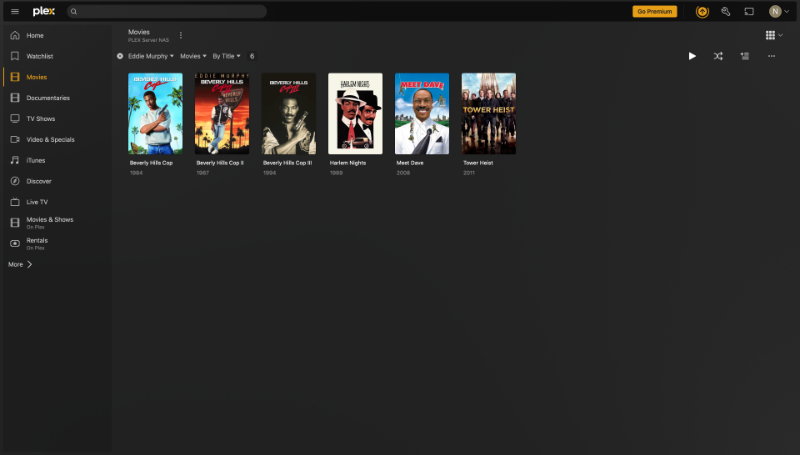The image size is (800, 455).
Task: Clear the Eddie Murphy filter icon
Action: coord(120,56)
